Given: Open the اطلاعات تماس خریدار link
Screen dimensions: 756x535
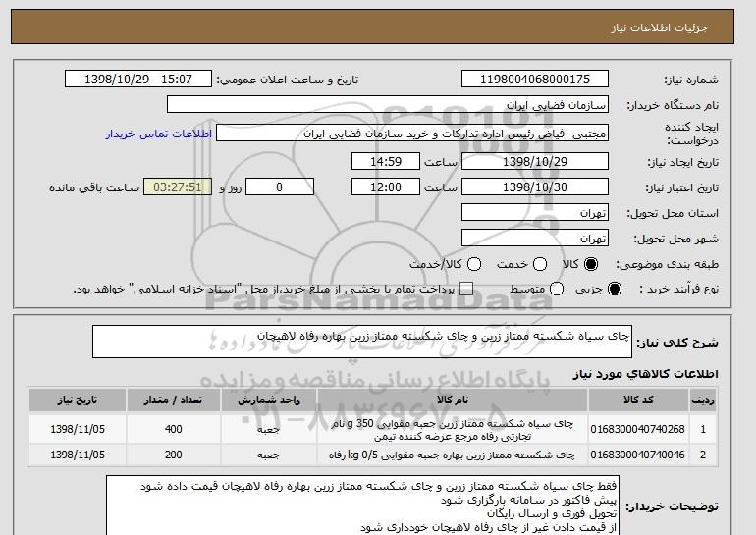Looking at the screenshot, I should (159, 134).
